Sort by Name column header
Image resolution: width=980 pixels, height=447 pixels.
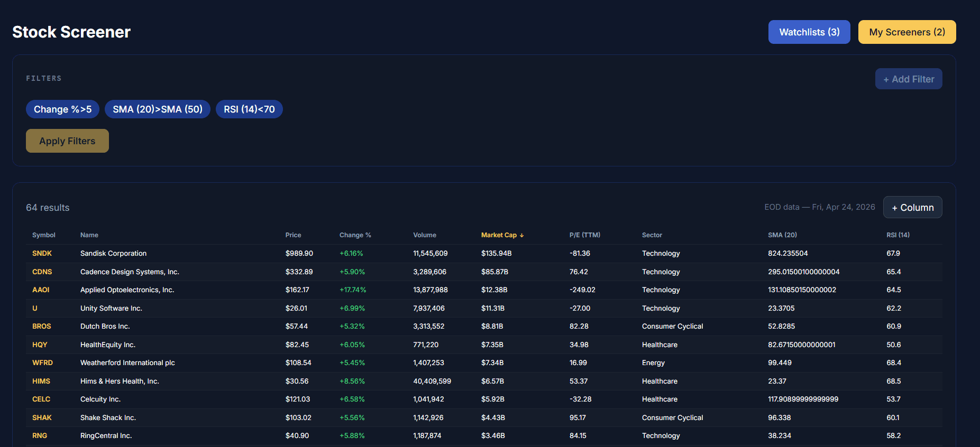click(x=89, y=235)
